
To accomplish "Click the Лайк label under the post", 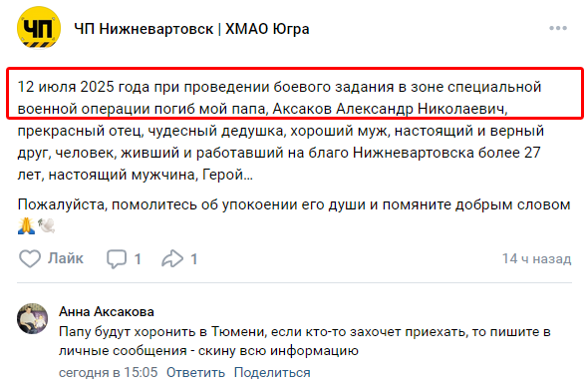I will [65, 258].
